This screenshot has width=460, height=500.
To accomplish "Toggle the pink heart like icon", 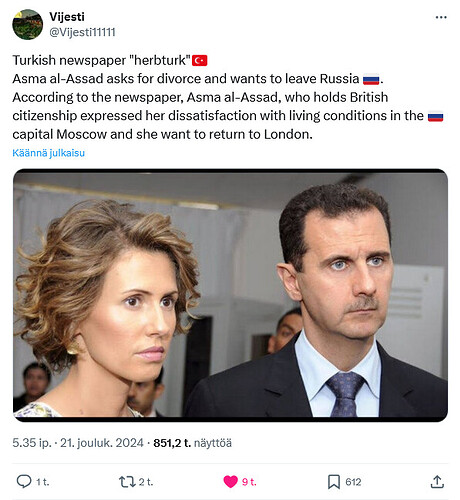I will [230, 482].
